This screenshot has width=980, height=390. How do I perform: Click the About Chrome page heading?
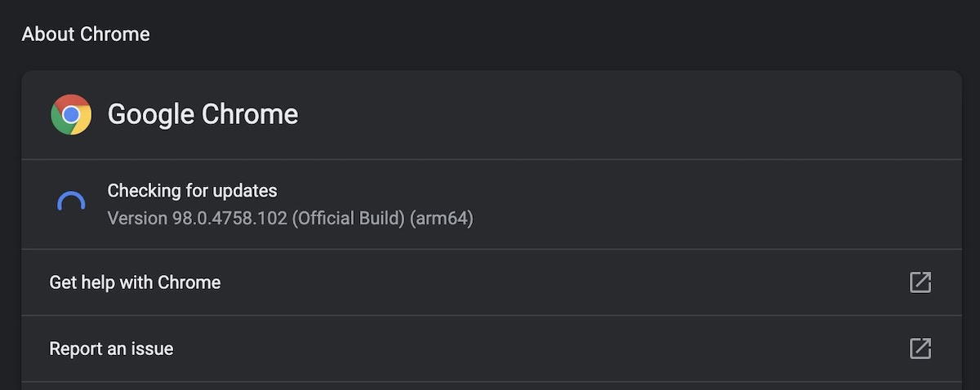(86, 34)
